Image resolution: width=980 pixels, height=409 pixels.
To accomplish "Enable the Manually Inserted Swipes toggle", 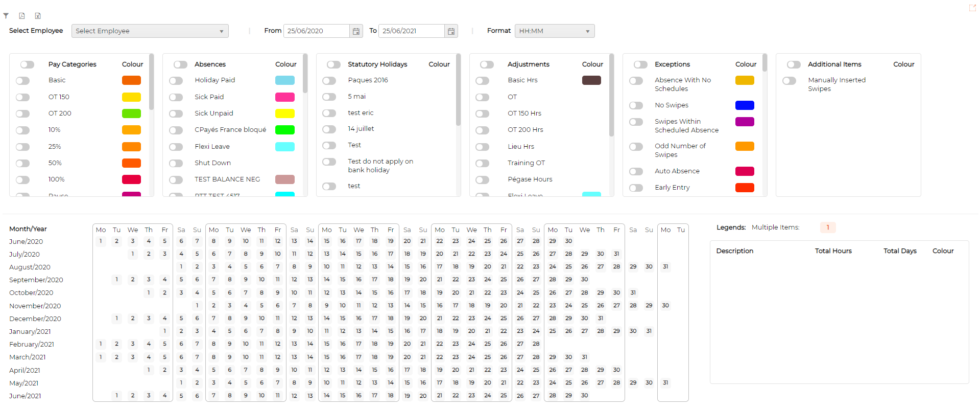I will click(790, 81).
